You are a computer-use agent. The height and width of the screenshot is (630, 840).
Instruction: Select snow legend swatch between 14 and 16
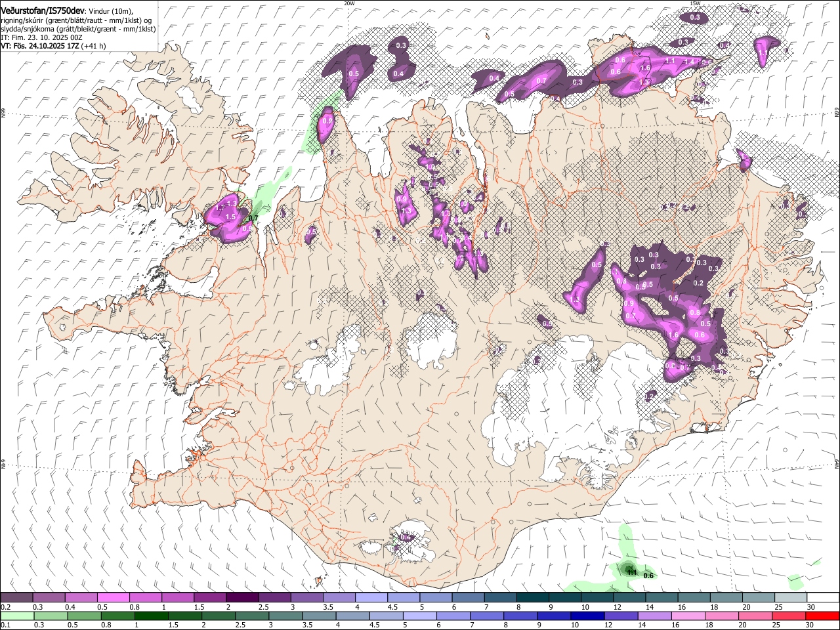point(661,597)
